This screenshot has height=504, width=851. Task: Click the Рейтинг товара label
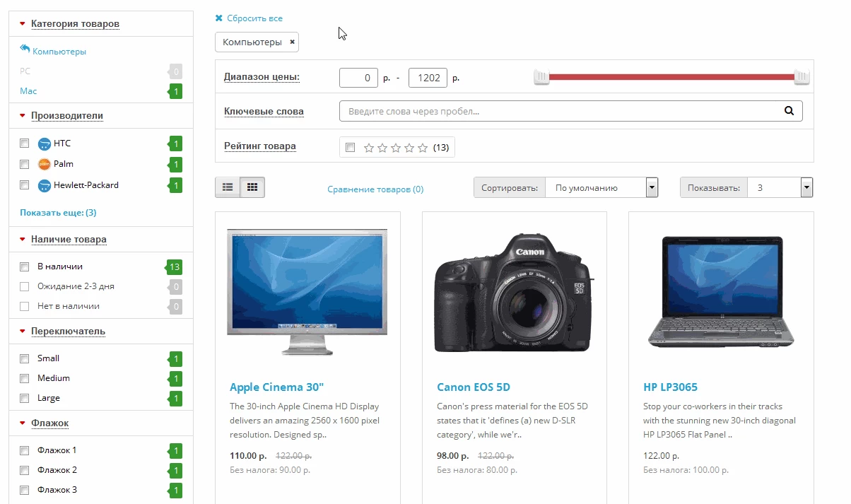pyautogui.click(x=260, y=146)
